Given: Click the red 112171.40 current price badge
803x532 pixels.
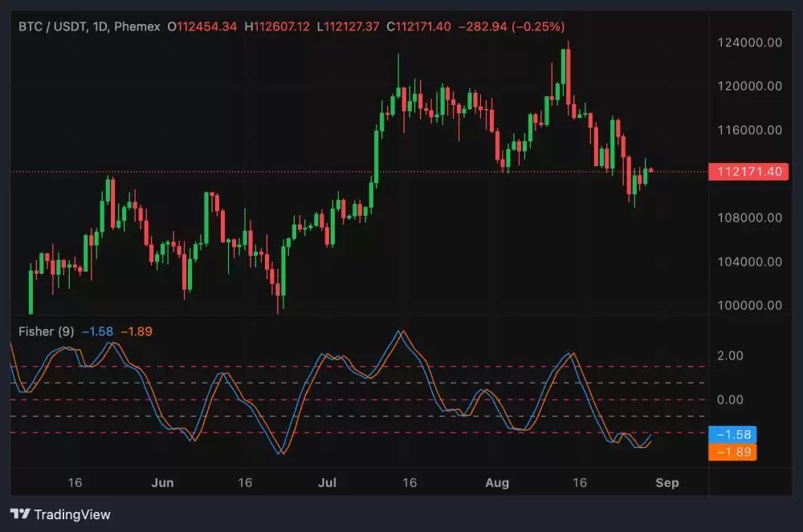Looking at the screenshot, I should click(744, 172).
